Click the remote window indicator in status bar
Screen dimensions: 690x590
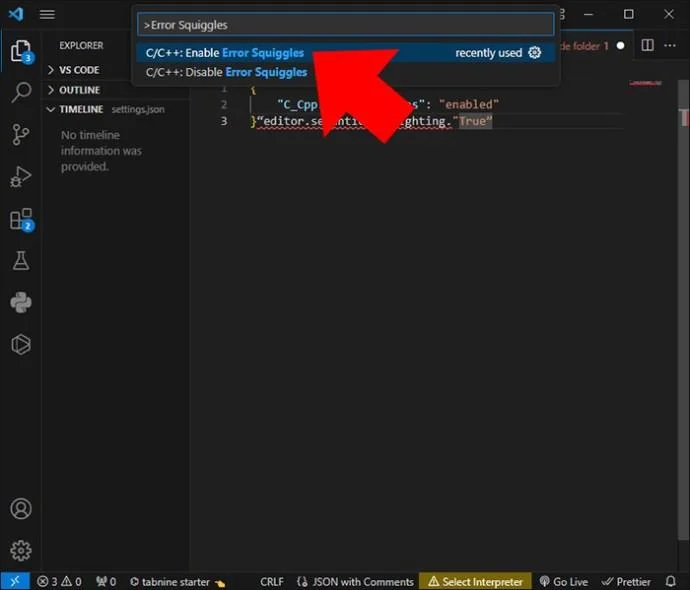[15, 581]
